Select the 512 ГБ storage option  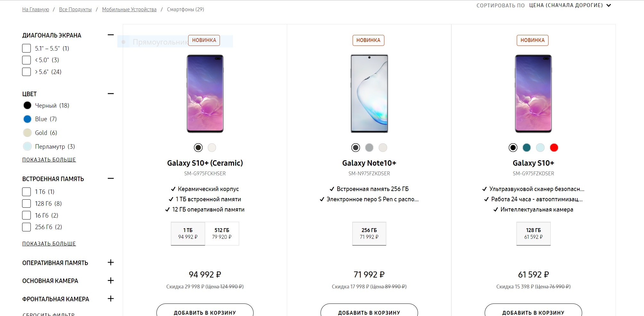(222, 233)
